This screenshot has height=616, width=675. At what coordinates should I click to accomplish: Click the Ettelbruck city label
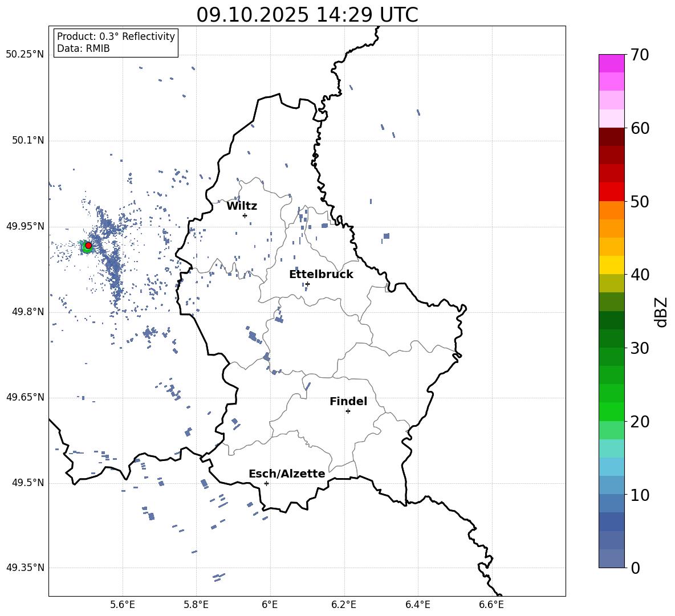pos(321,275)
